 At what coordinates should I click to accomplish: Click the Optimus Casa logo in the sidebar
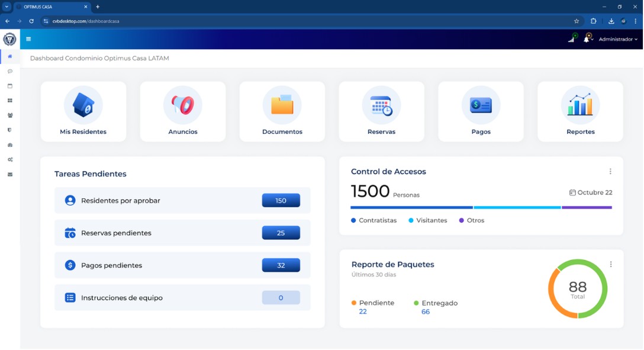click(x=9, y=39)
